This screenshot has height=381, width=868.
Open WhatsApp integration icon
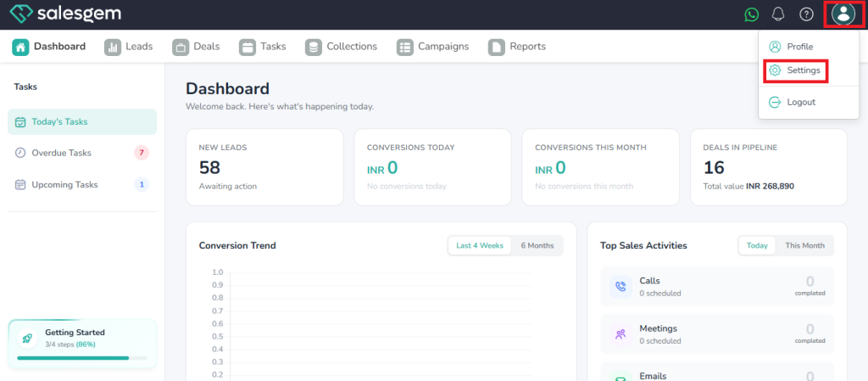pyautogui.click(x=751, y=14)
